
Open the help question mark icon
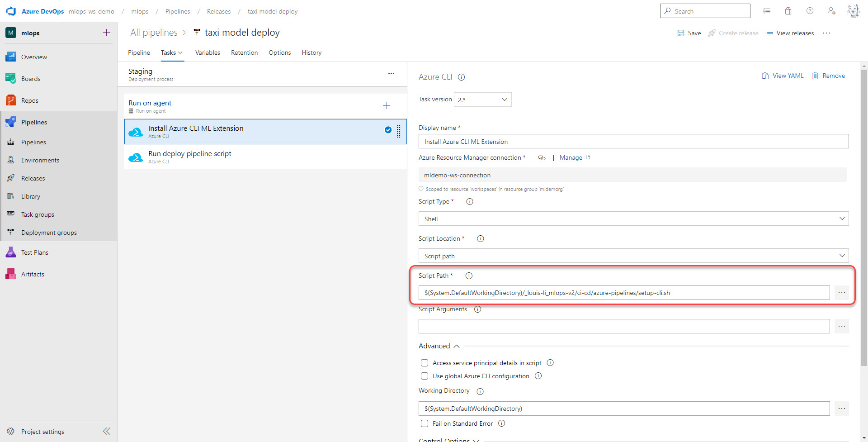(810, 11)
